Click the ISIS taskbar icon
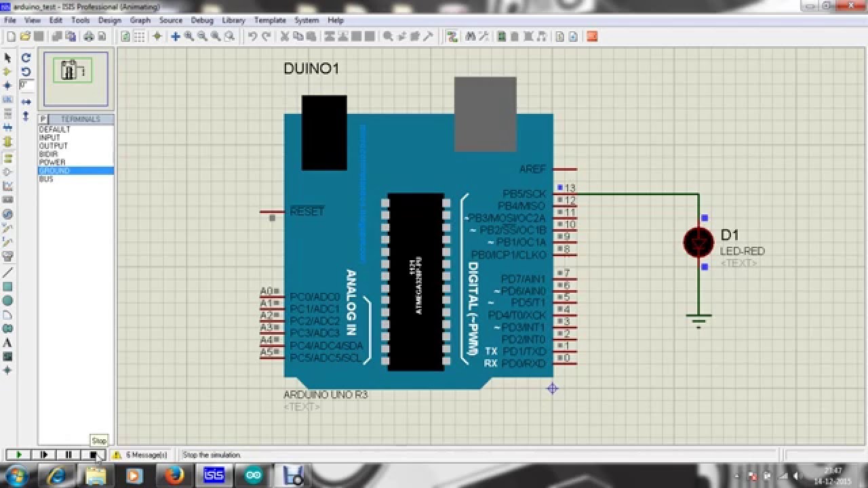Viewport: 868px width, 488px height. (214, 476)
